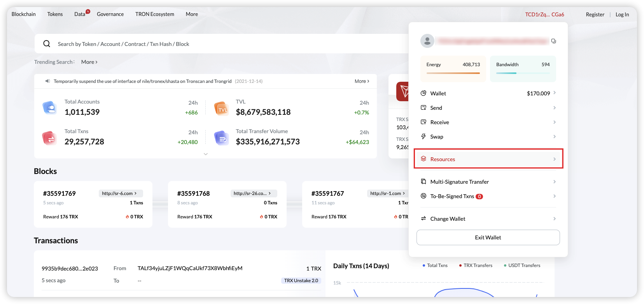Screen dimensions: 644x304
Task: Click the Swap lightning icon
Action: pos(423,136)
